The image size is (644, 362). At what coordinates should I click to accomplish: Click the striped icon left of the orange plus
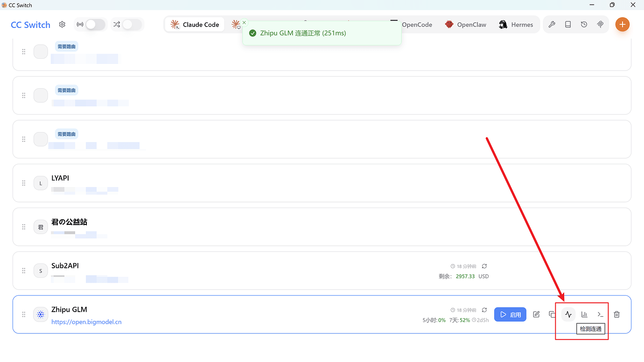pyautogui.click(x=600, y=25)
